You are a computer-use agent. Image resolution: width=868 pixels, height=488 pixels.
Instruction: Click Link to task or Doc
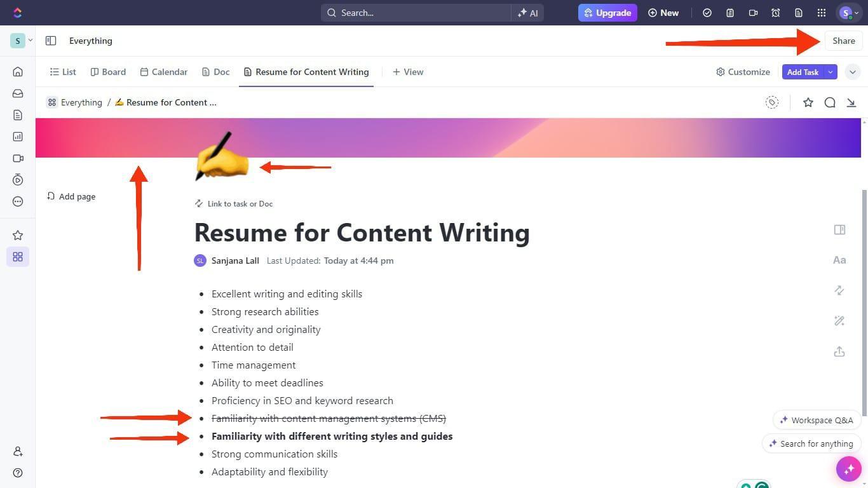pos(234,204)
